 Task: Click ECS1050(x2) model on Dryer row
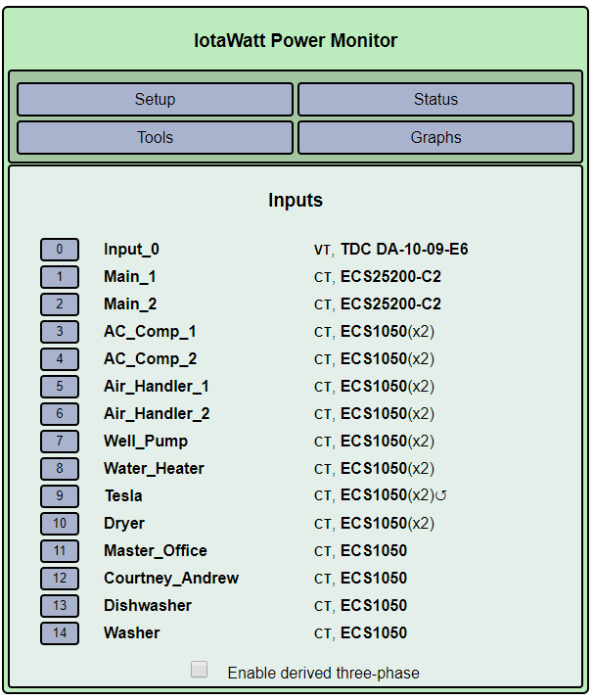[388, 523]
